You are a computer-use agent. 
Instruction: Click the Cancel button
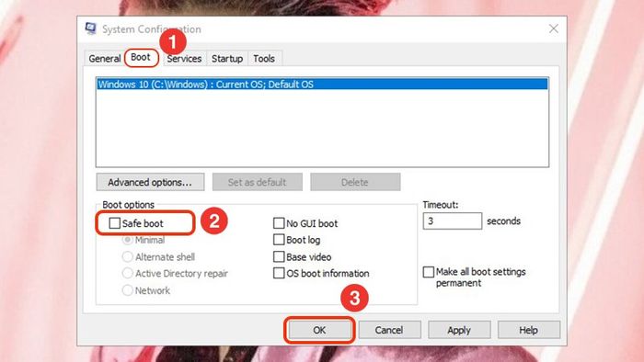(389, 330)
